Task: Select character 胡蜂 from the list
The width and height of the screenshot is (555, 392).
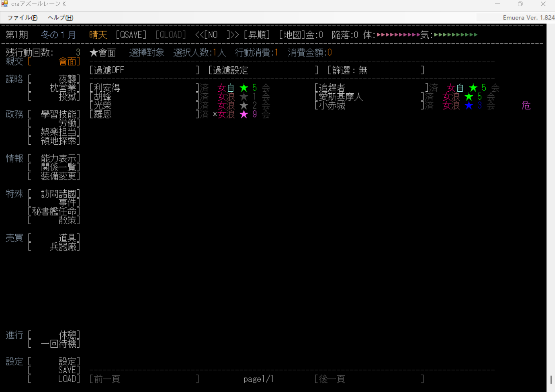Action: point(144,96)
